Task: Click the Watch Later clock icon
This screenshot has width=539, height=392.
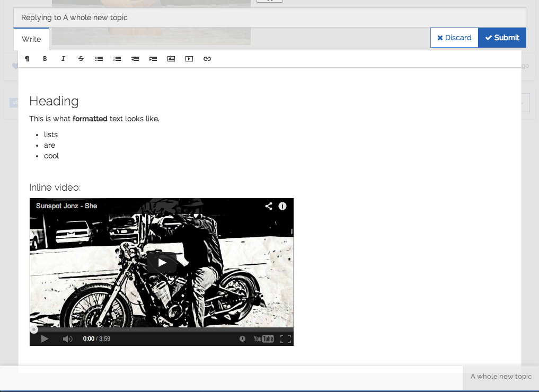Action: (x=242, y=338)
